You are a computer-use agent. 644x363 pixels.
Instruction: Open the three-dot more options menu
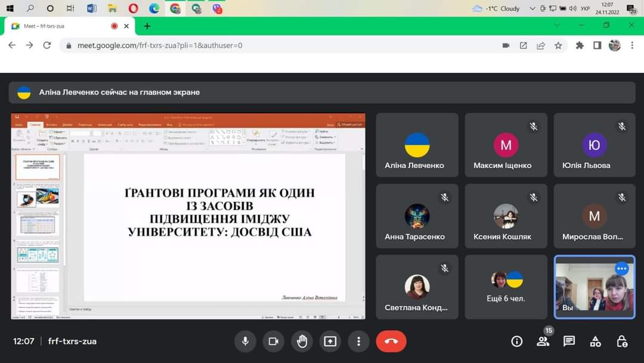pos(358,342)
